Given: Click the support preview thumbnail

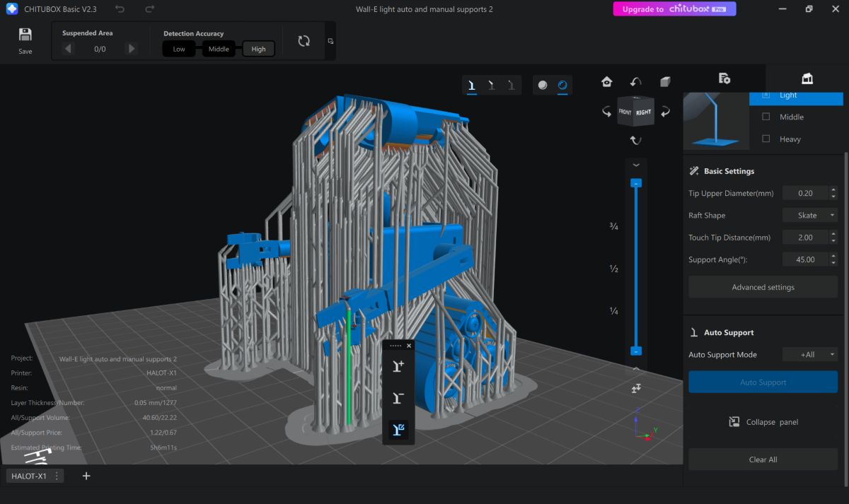Looking at the screenshot, I should [x=716, y=120].
